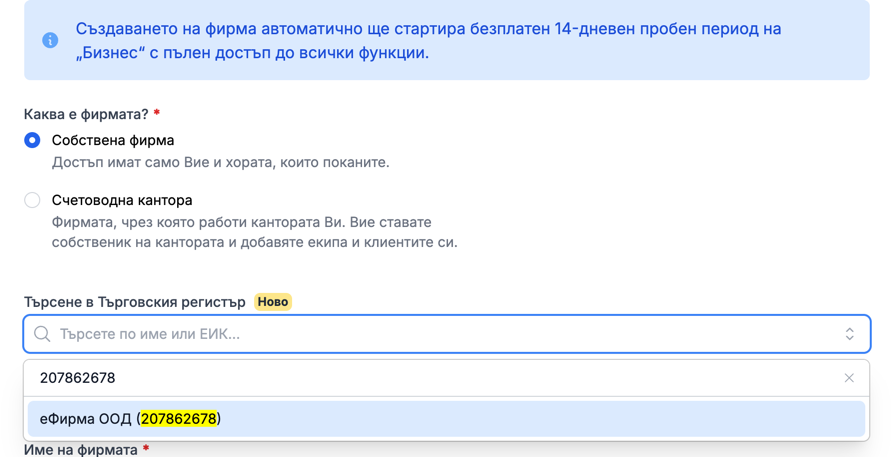Choose the еФирма ООД (207862678) result

446,419
